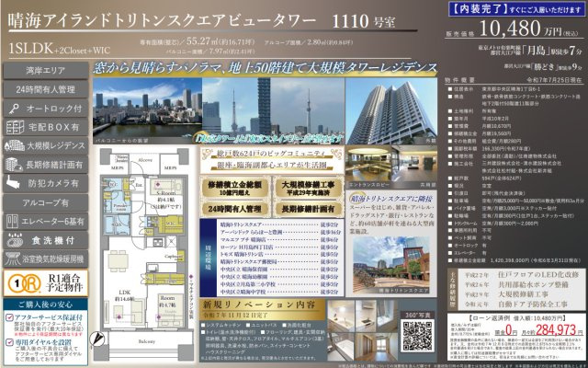The height and width of the screenshot is (368, 588).
Task: Click the blue 内装完了 banner
Action: pos(516,10)
